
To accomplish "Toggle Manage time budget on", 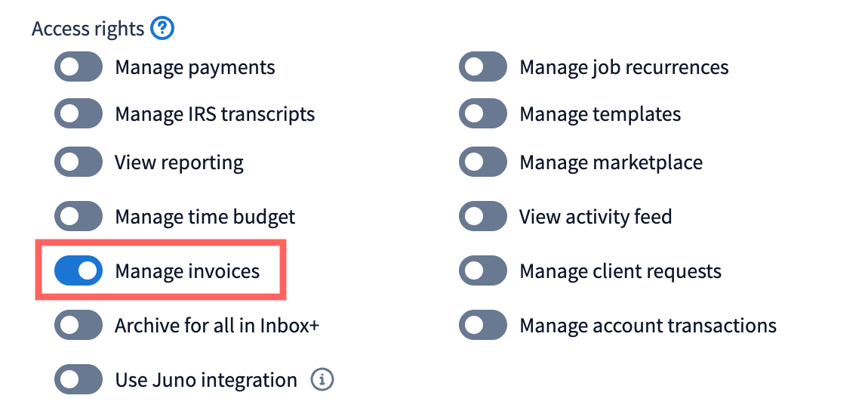I will 78,217.
